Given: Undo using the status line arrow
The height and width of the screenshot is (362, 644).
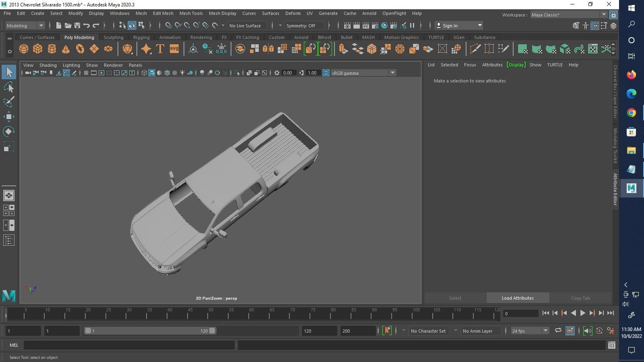Looking at the screenshot, I should [87, 25].
